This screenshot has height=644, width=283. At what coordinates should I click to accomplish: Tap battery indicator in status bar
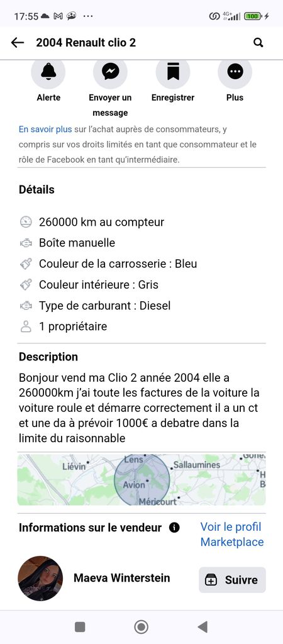click(253, 16)
